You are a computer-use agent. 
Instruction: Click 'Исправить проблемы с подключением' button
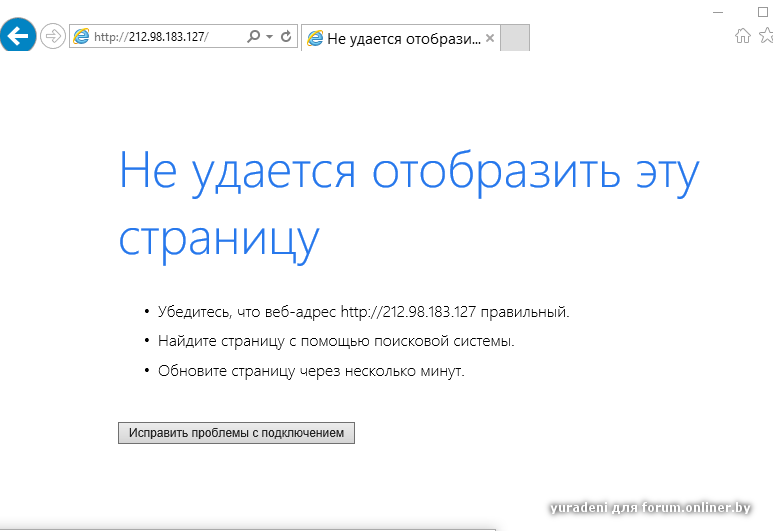pyautogui.click(x=236, y=433)
